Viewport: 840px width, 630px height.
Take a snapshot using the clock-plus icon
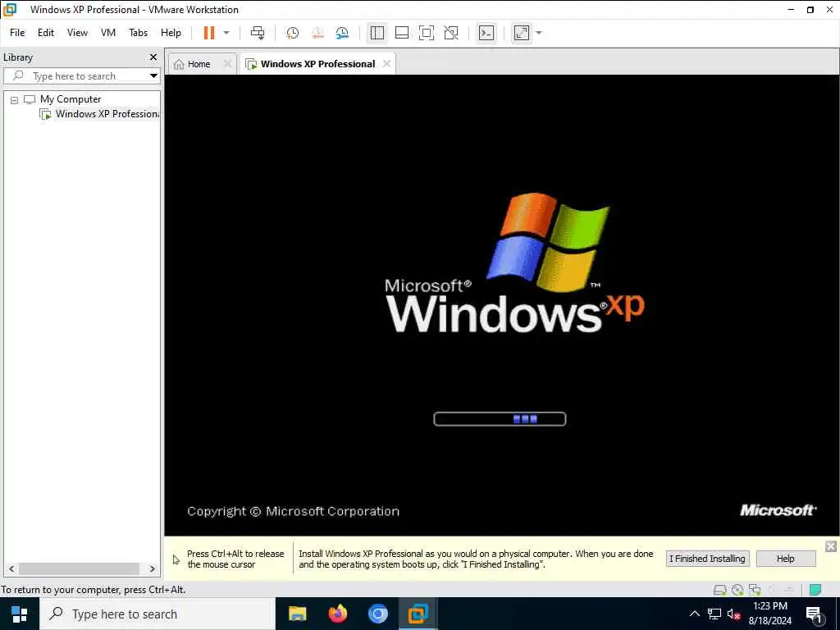(293, 33)
